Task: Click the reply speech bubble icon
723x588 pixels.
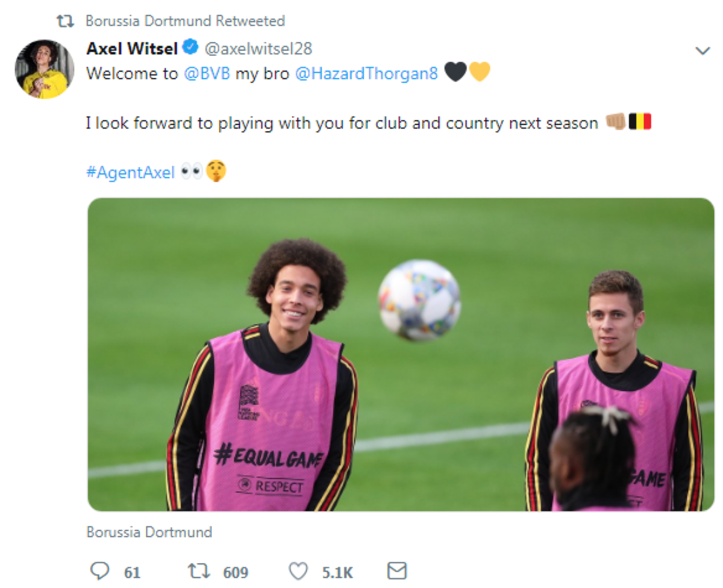Action: (99, 571)
